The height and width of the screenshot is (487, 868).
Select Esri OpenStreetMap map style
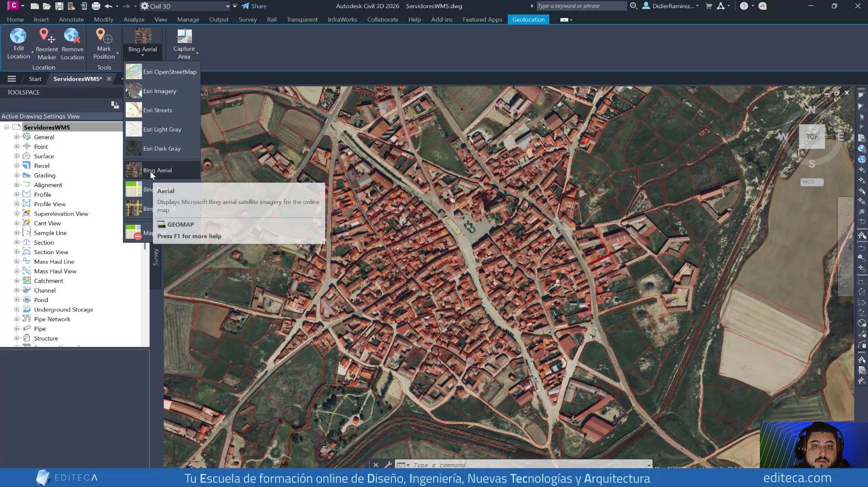click(x=162, y=72)
